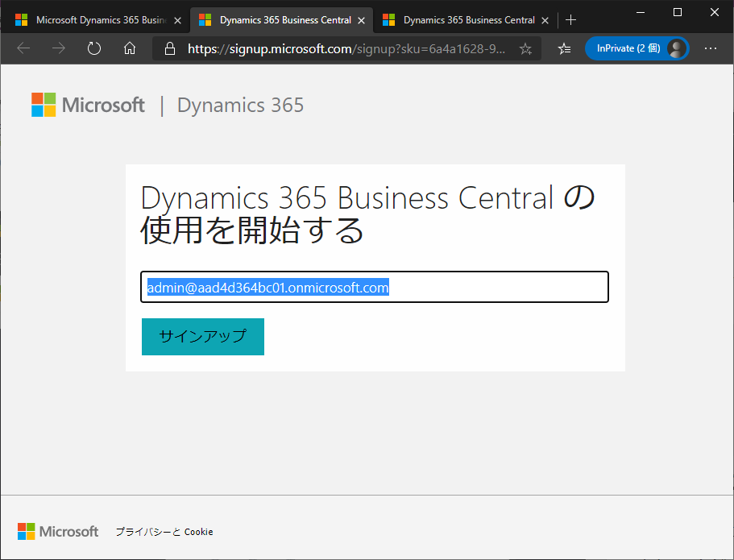Go to the browser Home page
Screen dimensions: 734x560
130,48
